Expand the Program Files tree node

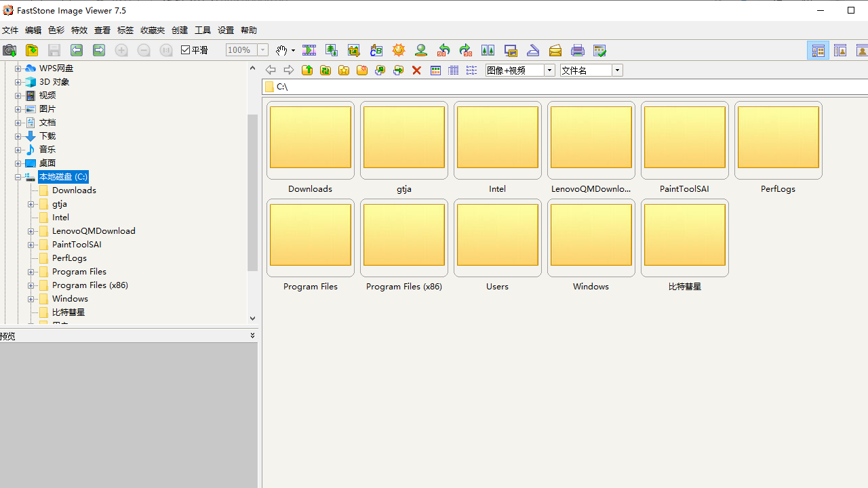point(31,272)
